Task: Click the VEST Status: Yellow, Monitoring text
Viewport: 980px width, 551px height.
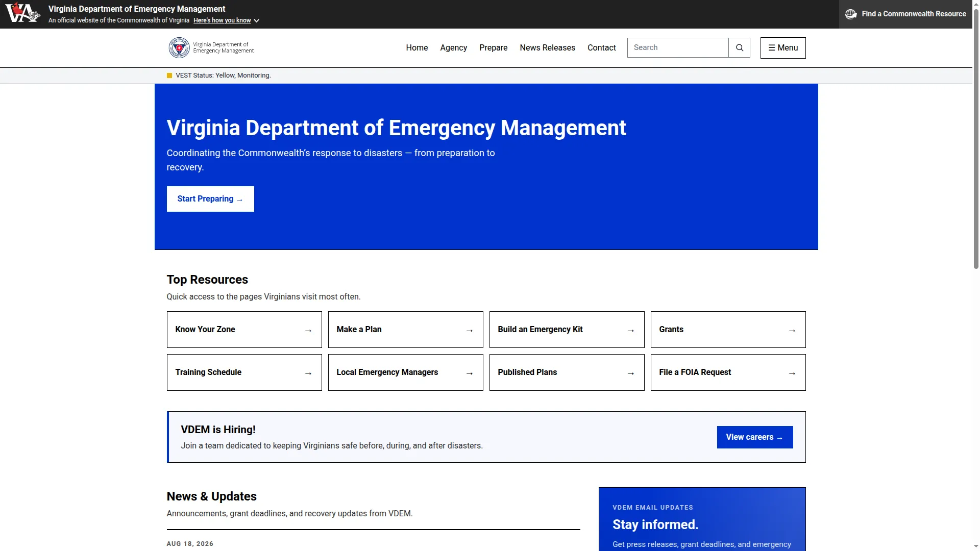Action: point(223,76)
